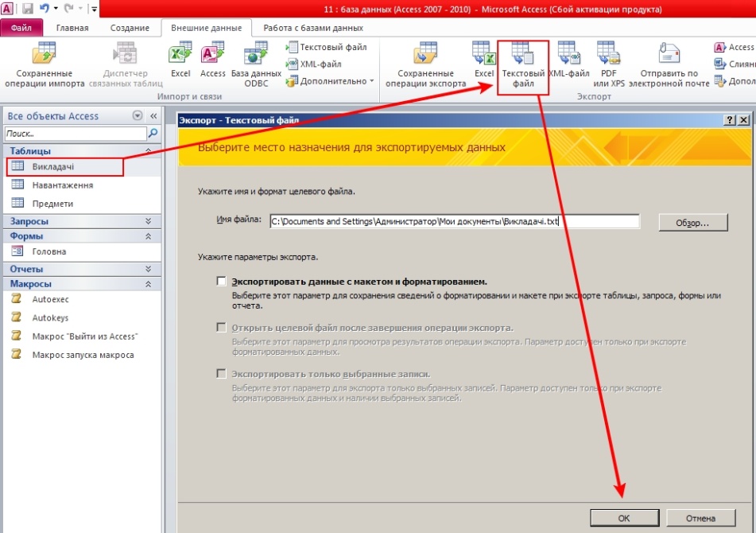756x533 pixels.
Task: Select Викладачі table in navigation pane
Action: 64,166
